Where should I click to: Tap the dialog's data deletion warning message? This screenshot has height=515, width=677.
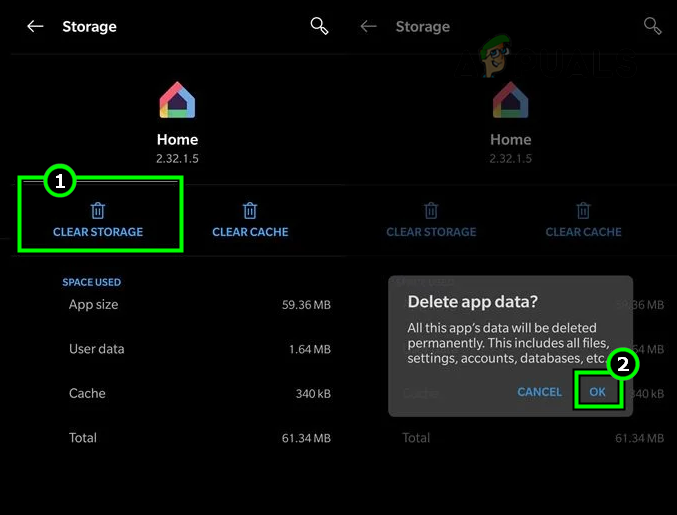pos(509,343)
